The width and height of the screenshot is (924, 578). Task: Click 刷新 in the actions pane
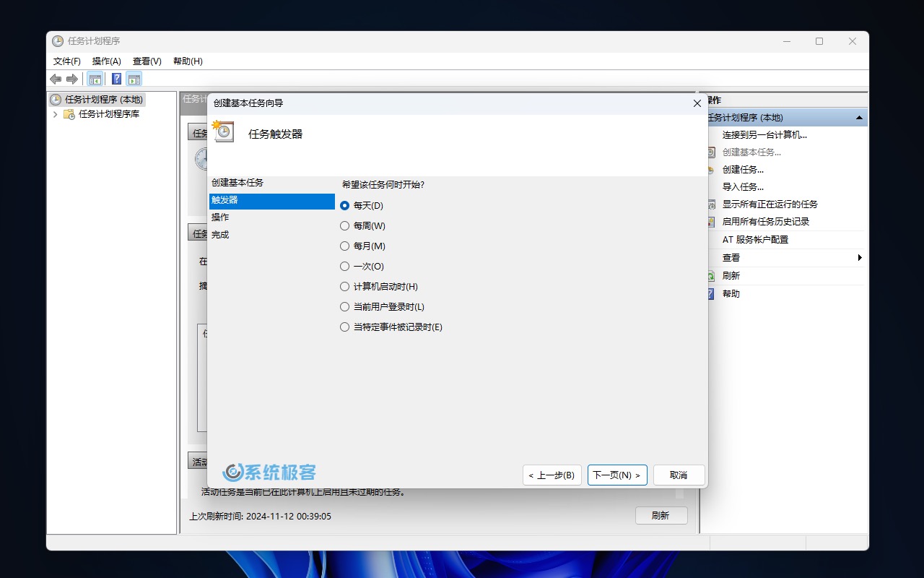(731, 275)
